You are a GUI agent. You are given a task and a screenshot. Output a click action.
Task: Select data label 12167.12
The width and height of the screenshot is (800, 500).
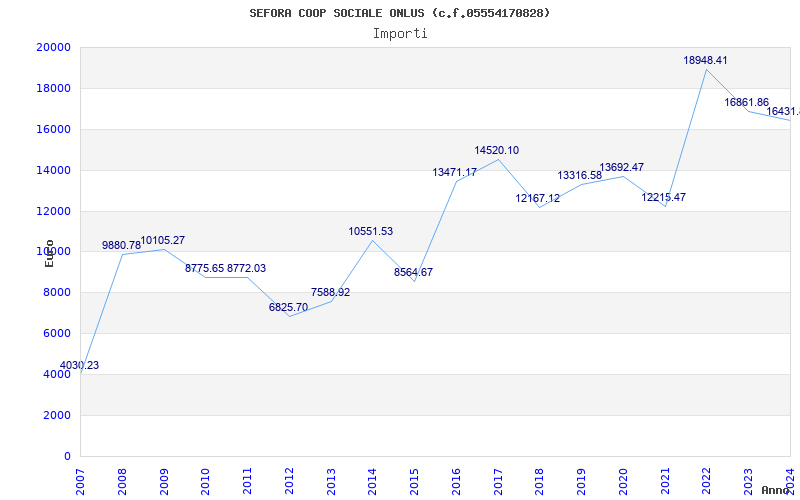(x=537, y=198)
